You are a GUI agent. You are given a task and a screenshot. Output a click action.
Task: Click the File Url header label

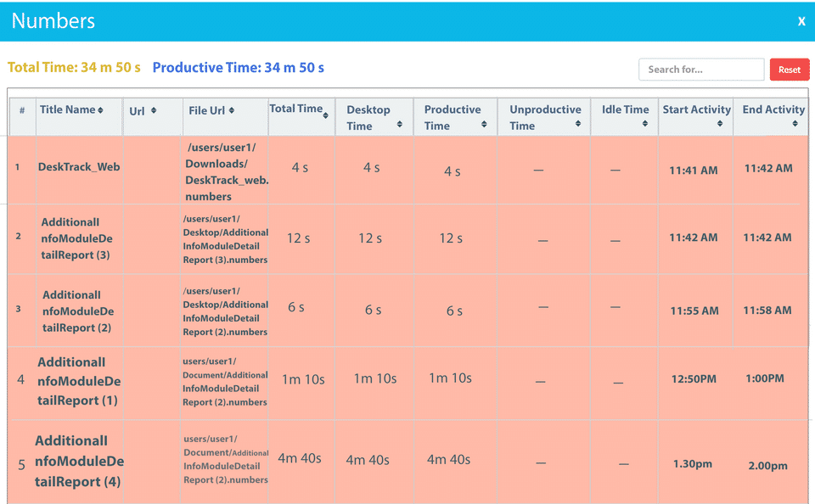point(206,110)
